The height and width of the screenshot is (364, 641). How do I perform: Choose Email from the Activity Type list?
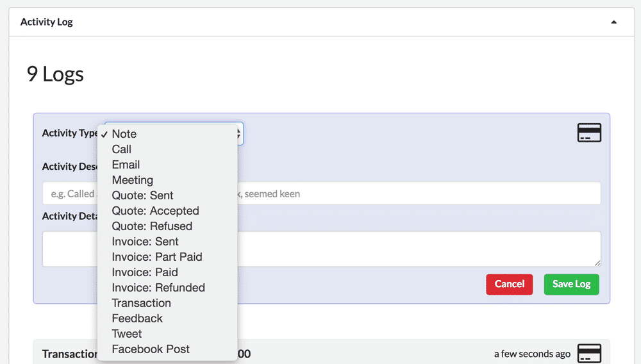[167, 165]
